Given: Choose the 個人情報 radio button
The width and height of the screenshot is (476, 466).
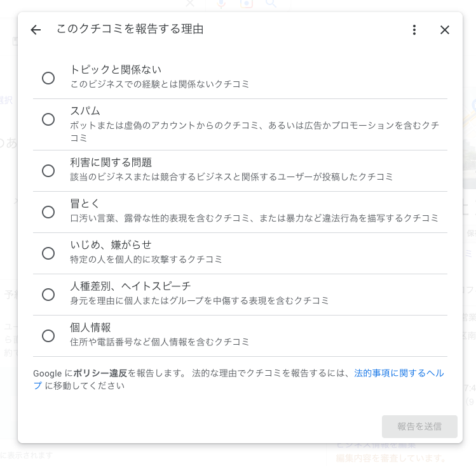Looking at the screenshot, I should coord(48,336).
